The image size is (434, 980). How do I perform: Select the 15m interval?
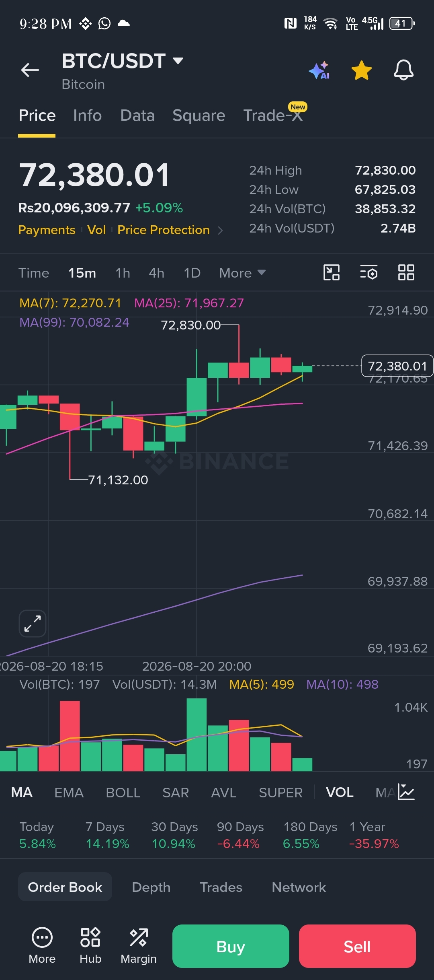click(82, 273)
